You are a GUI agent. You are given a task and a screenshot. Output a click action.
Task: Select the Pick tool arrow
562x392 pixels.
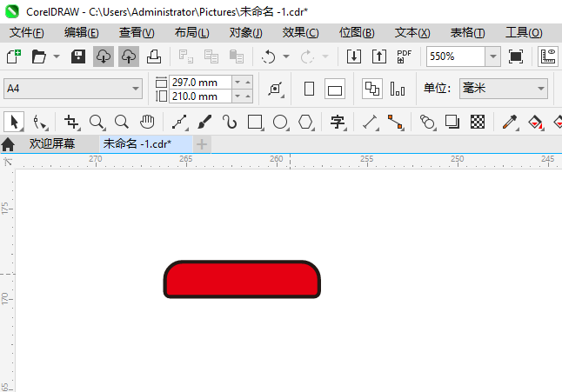click(x=14, y=122)
